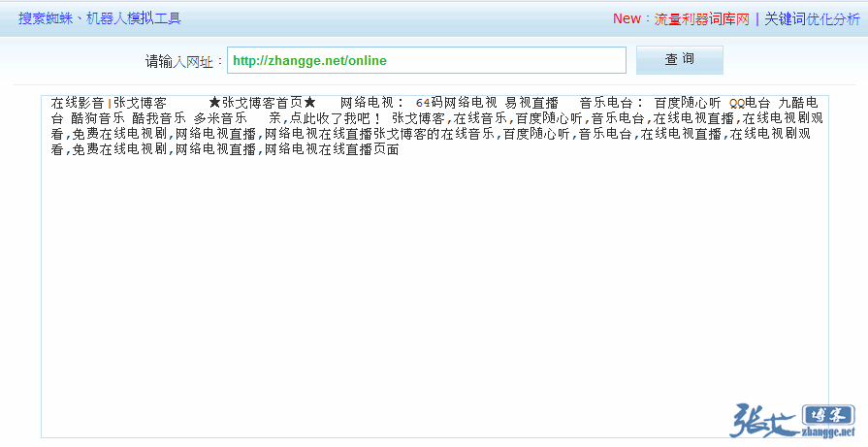The width and height of the screenshot is (868, 447).
Task: Click the text 亲,点此收了我吧!
Action: pyautogui.click(x=325, y=118)
